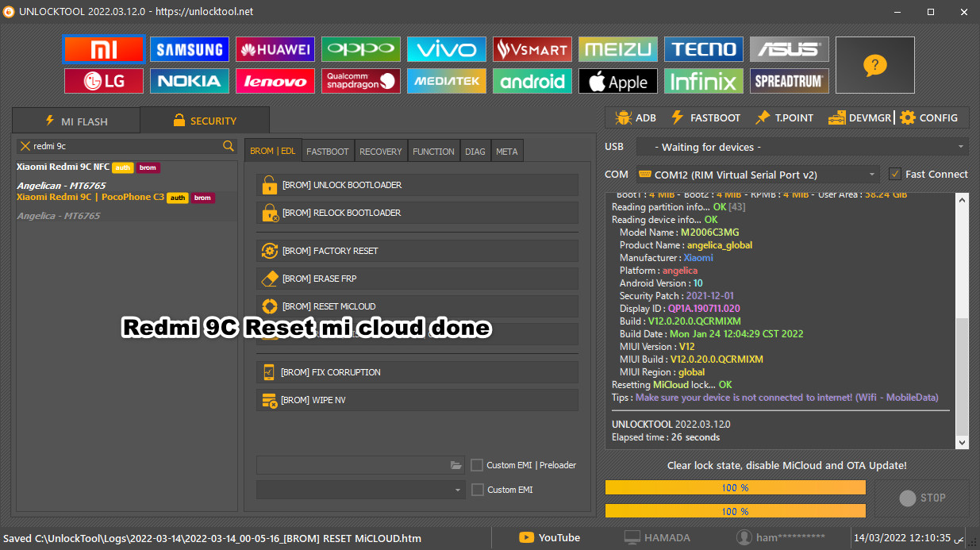Open the RECOVERY tab
Viewport: 980px width, 550px height.
click(x=381, y=151)
